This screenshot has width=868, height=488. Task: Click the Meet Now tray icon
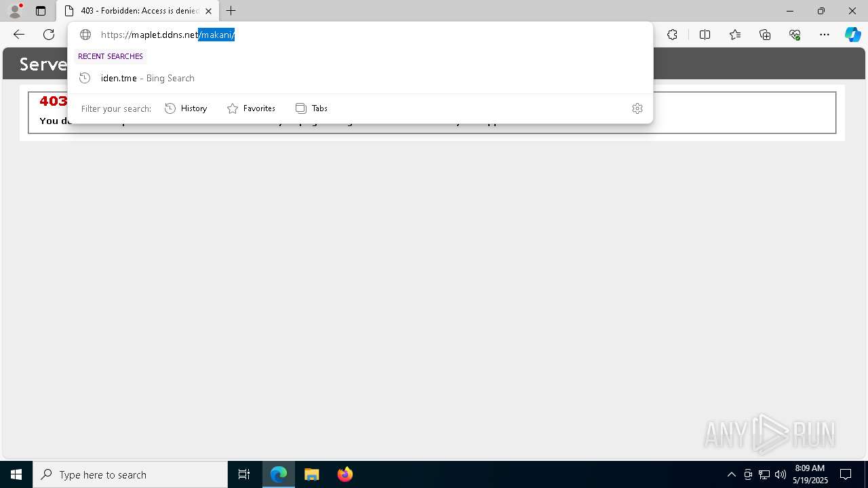pos(748,474)
